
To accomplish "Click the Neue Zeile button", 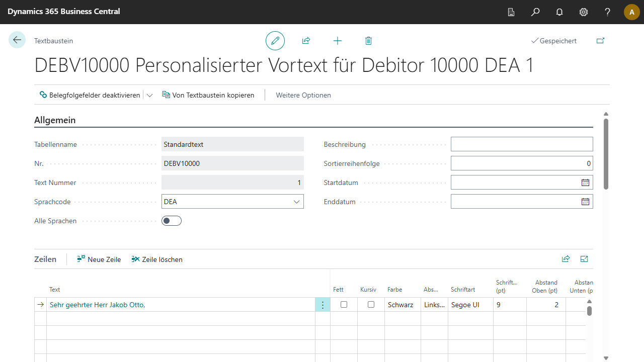I will [99, 259].
